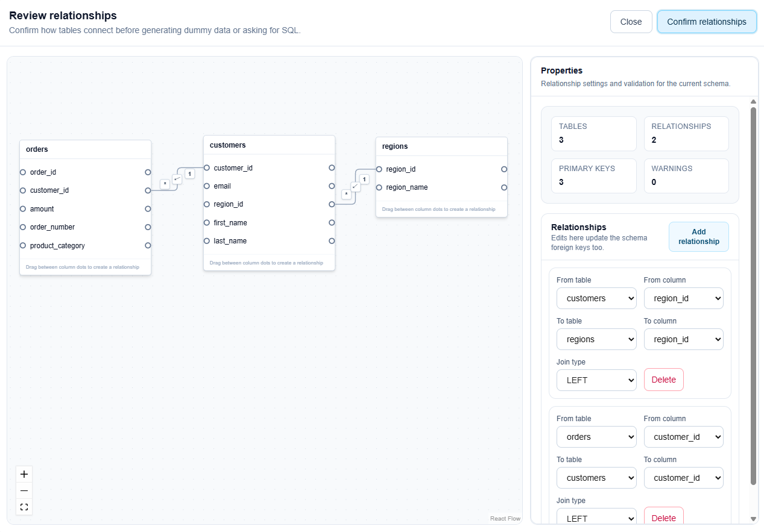Click the region_name column text
The image size is (764, 532).
click(407, 187)
